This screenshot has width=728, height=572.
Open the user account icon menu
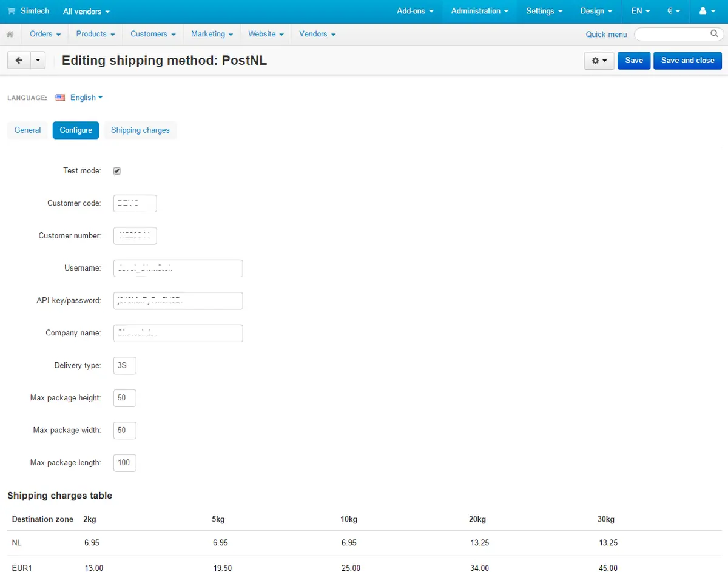point(706,11)
